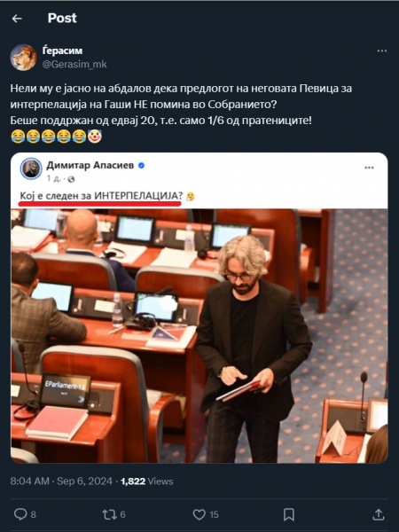This screenshot has width=399, height=532.
Task: Like the post with the heart icon
Action: (x=199, y=514)
